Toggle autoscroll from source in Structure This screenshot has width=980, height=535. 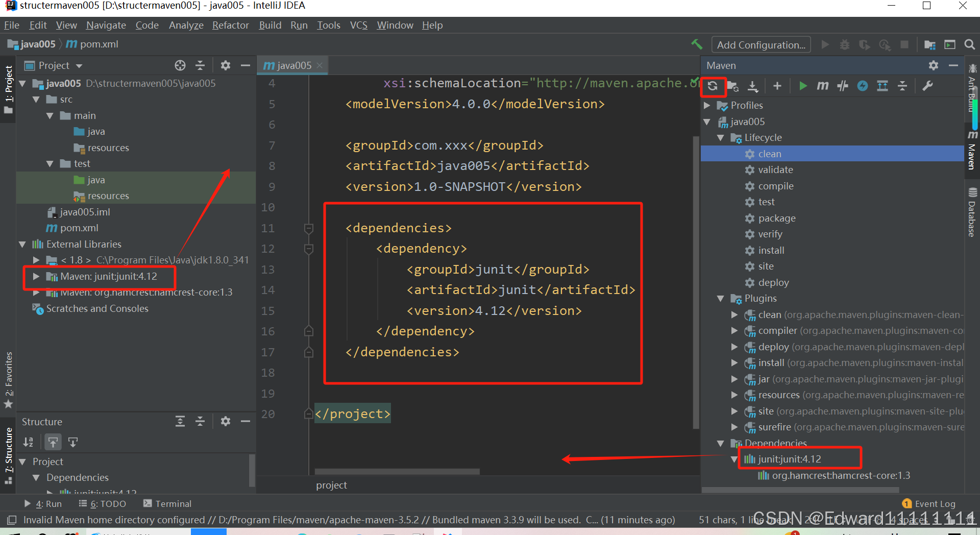[73, 442]
